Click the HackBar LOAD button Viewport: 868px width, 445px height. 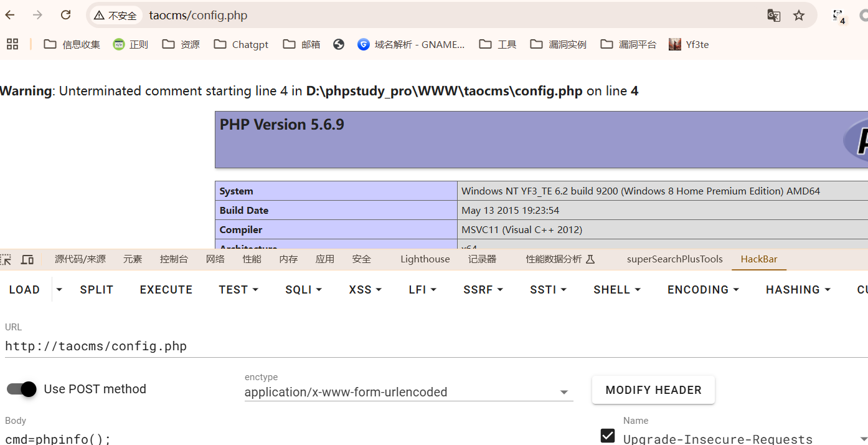coord(24,290)
